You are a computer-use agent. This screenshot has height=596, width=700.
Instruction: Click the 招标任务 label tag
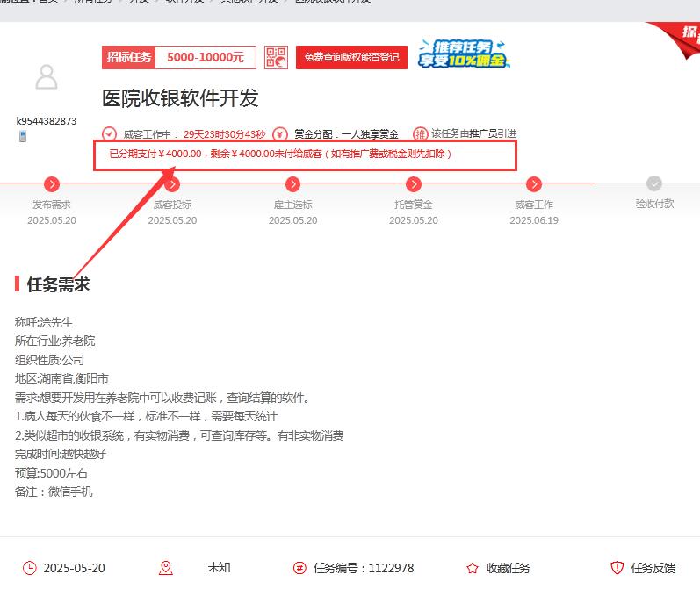pyautogui.click(x=128, y=57)
